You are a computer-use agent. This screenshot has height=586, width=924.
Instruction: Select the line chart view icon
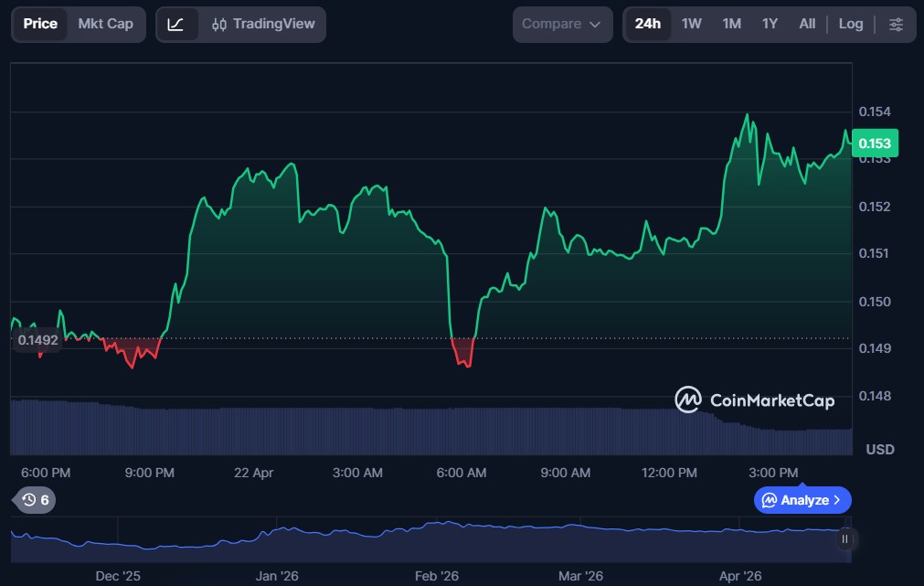tap(176, 25)
